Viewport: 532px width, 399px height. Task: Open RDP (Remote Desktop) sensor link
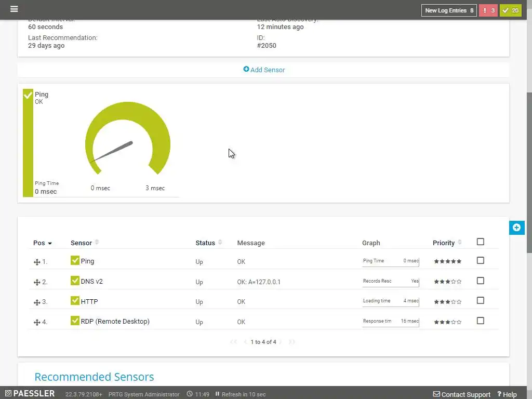coord(115,321)
